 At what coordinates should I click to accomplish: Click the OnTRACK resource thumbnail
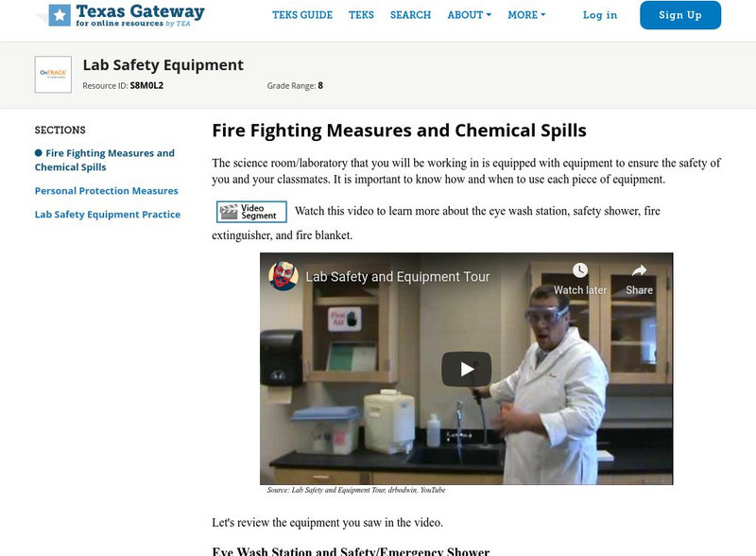point(53,75)
